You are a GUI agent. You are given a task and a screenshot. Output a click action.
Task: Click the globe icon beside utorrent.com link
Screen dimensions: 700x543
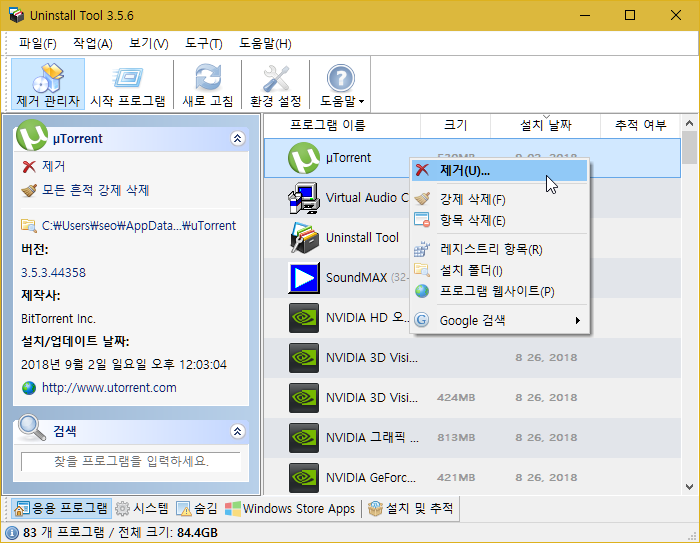29,388
